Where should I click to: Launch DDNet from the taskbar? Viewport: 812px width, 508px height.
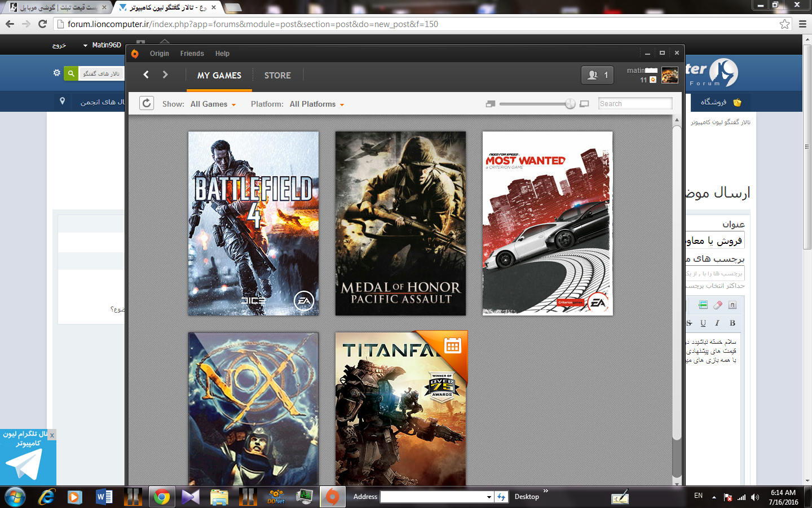coord(276,497)
